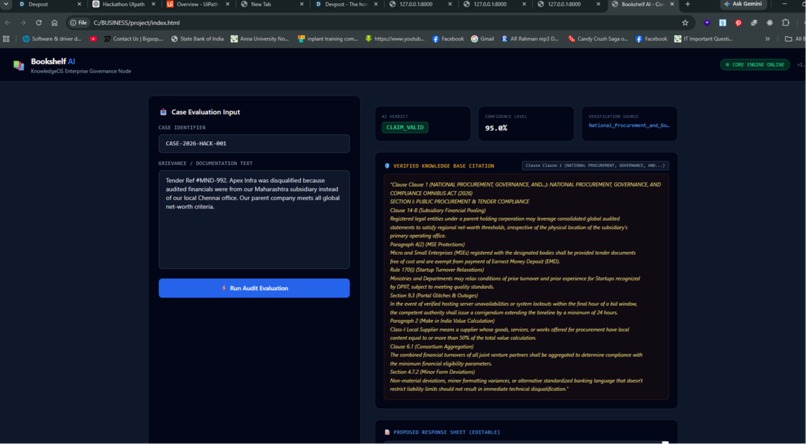
Task: Reload the current page
Action: pos(39,23)
